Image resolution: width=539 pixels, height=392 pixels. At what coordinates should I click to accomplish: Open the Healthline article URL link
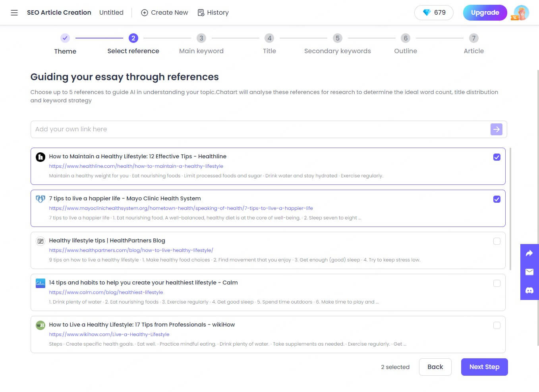tap(136, 166)
